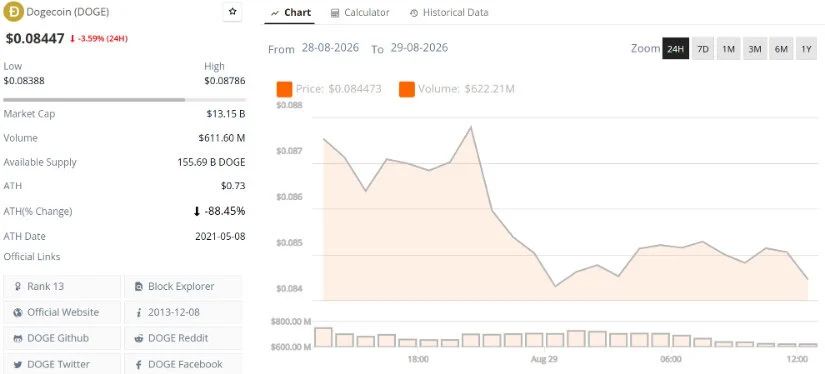This screenshot has width=825, height=374.
Task: Click the 06:00 axis label
Action: click(x=671, y=360)
